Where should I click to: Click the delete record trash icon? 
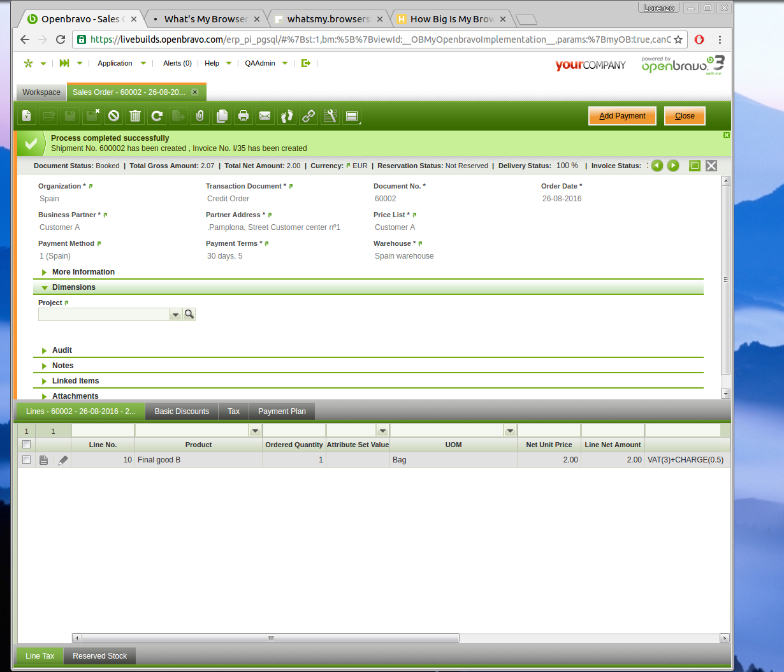click(x=135, y=116)
